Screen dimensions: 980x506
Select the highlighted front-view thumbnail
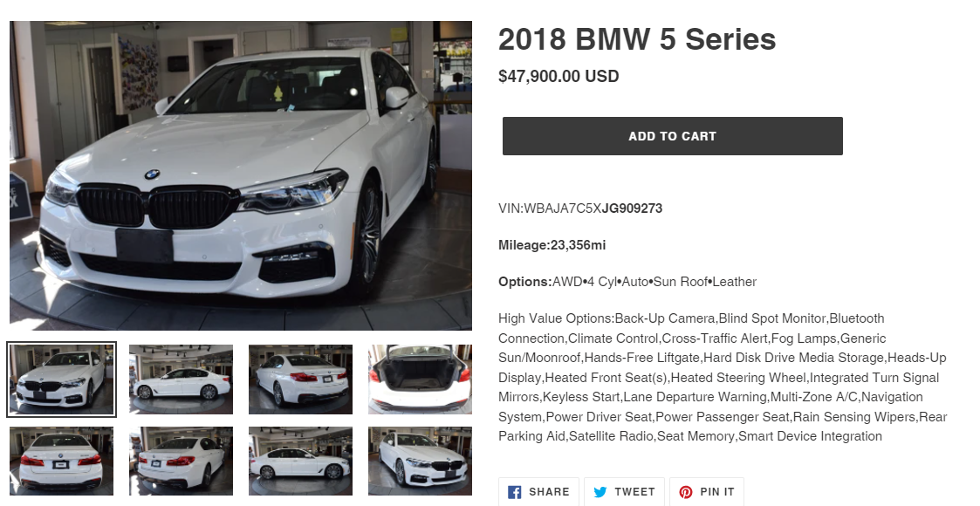61,379
